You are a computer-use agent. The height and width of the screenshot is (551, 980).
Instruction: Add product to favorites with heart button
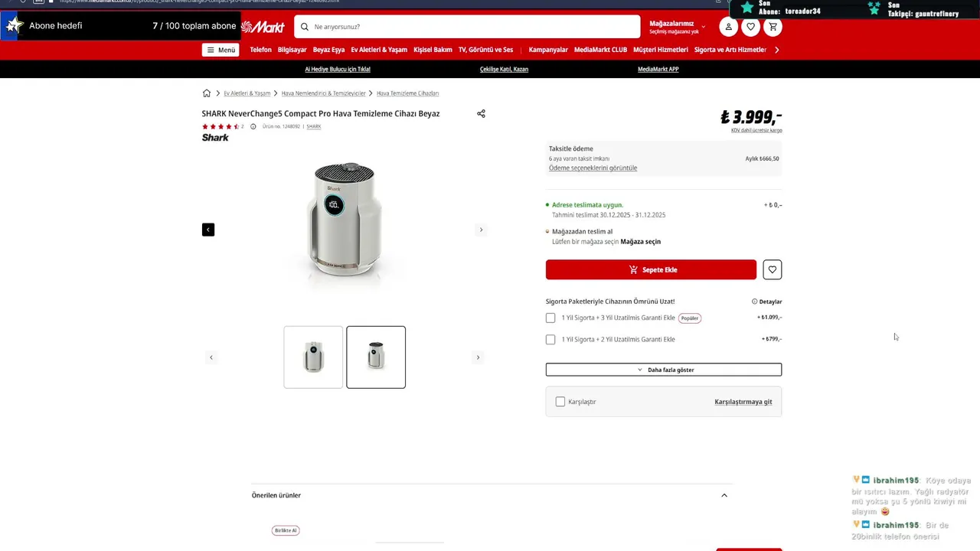click(772, 269)
